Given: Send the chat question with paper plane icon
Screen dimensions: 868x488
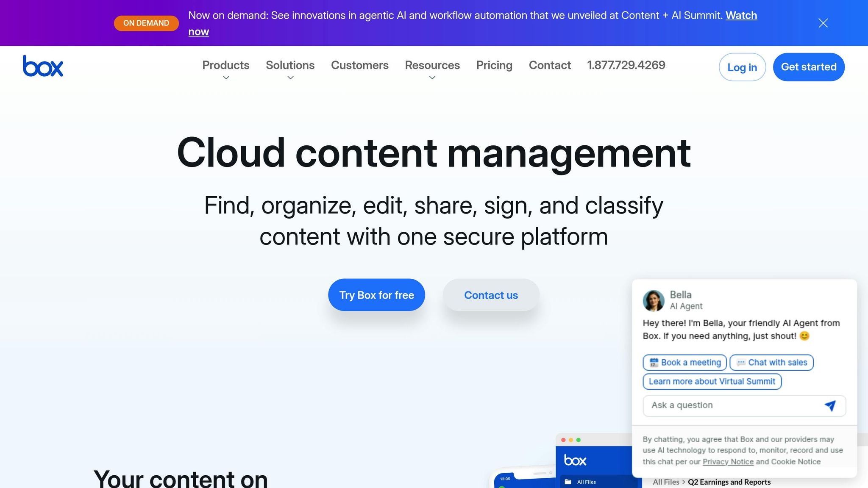Looking at the screenshot, I should (x=830, y=405).
